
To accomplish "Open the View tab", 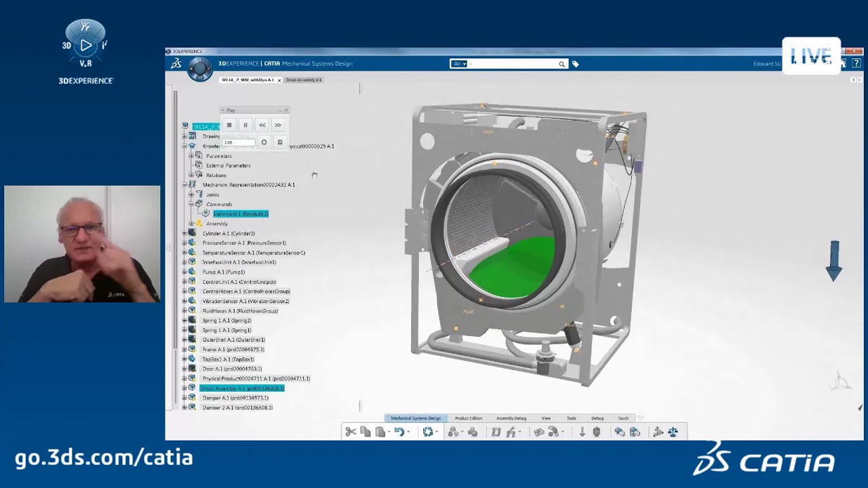I will tap(546, 418).
